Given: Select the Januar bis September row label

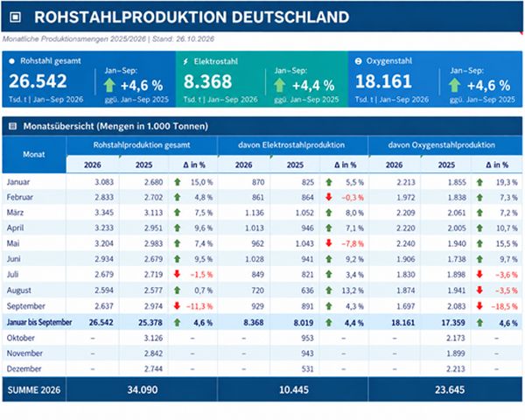Looking at the screenshot, I should click(x=39, y=322).
